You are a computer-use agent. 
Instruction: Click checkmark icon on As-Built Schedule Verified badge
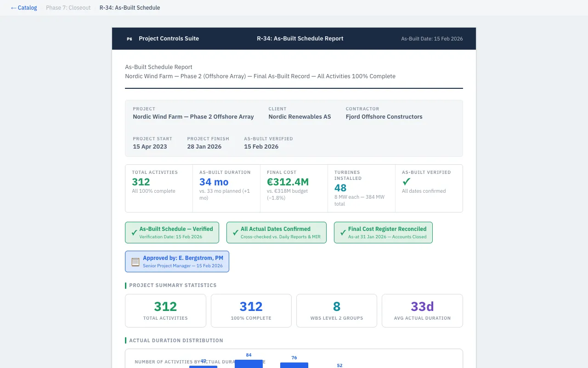tap(134, 233)
